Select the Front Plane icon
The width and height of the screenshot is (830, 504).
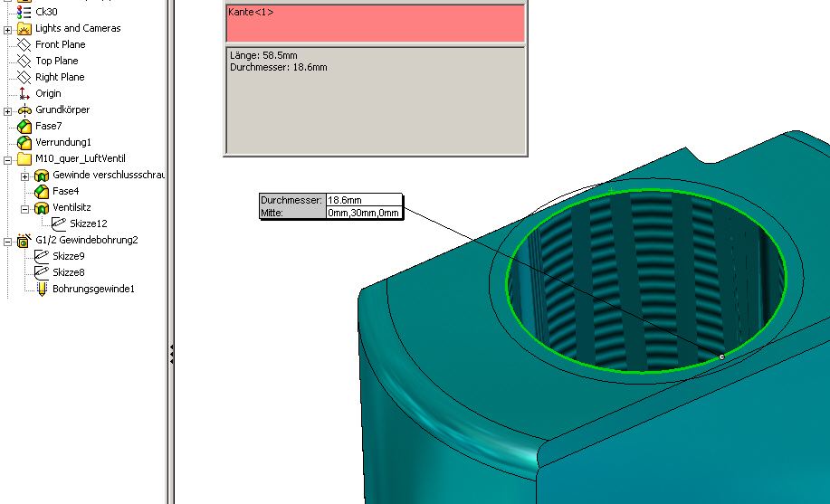[x=24, y=44]
